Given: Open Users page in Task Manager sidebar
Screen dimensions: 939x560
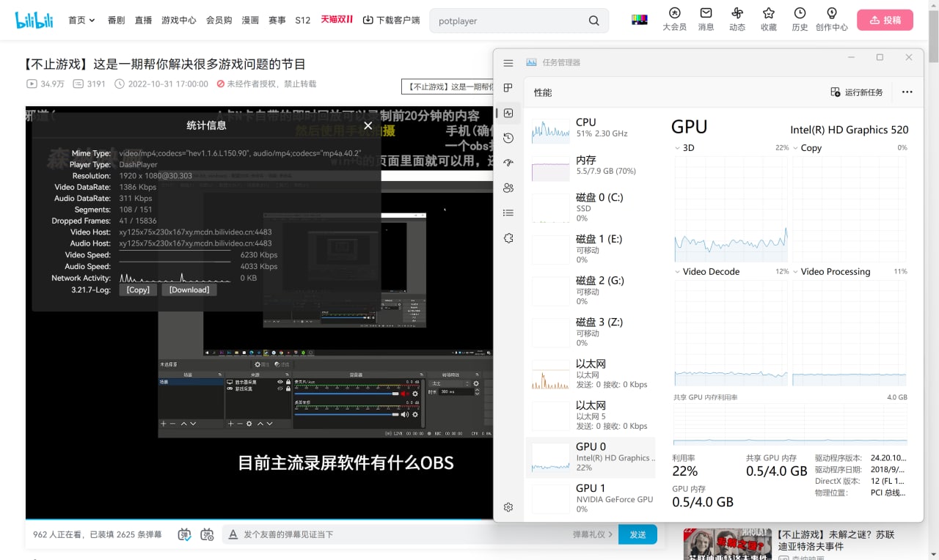Looking at the screenshot, I should (x=508, y=188).
